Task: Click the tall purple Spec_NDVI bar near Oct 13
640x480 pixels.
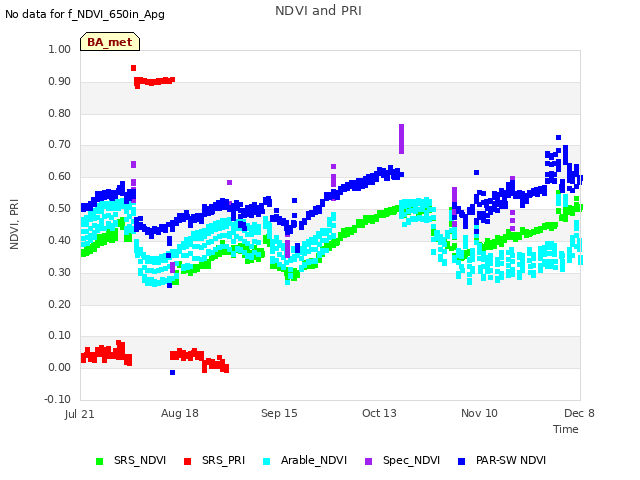Action: click(402, 139)
